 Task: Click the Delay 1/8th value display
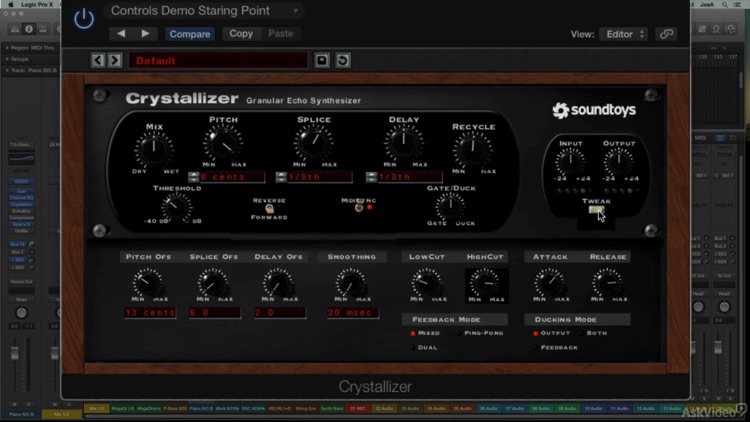(409, 177)
